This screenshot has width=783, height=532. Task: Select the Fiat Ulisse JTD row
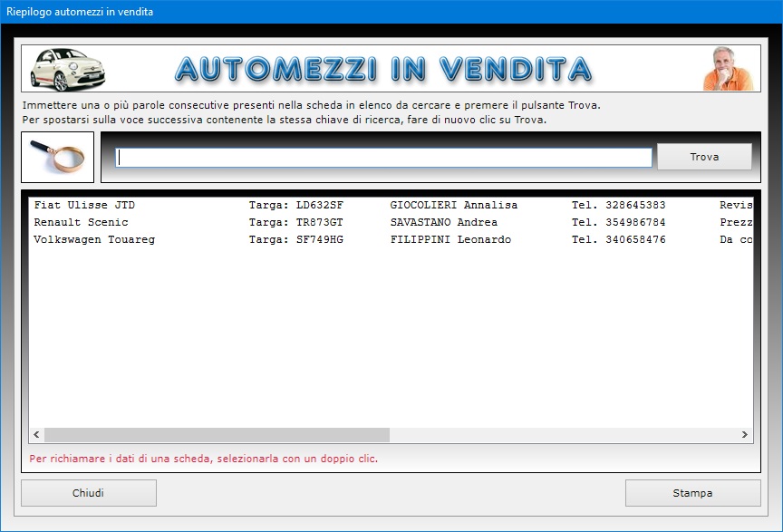tap(391, 205)
